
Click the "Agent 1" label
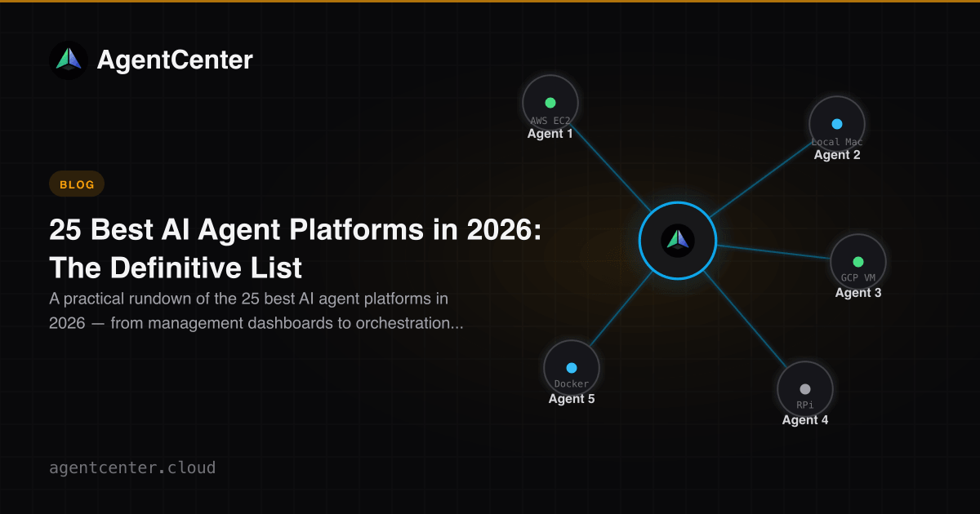click(x=550, y=134)
